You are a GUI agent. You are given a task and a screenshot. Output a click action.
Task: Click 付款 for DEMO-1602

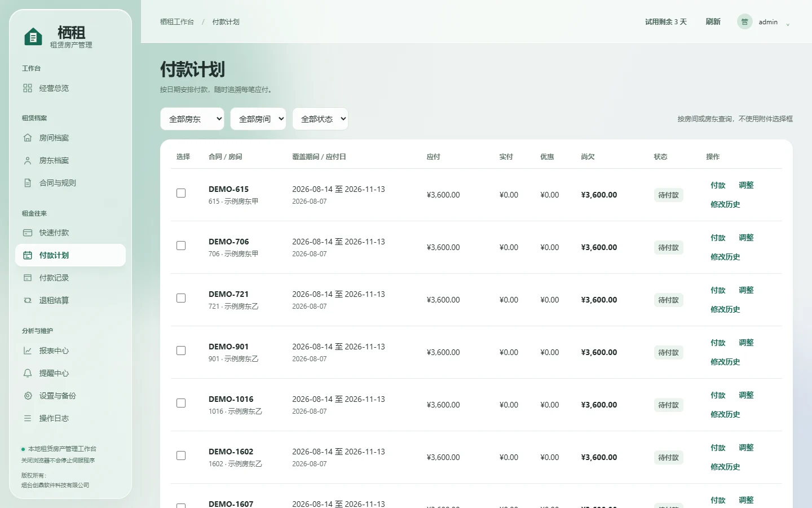[718, 448]
